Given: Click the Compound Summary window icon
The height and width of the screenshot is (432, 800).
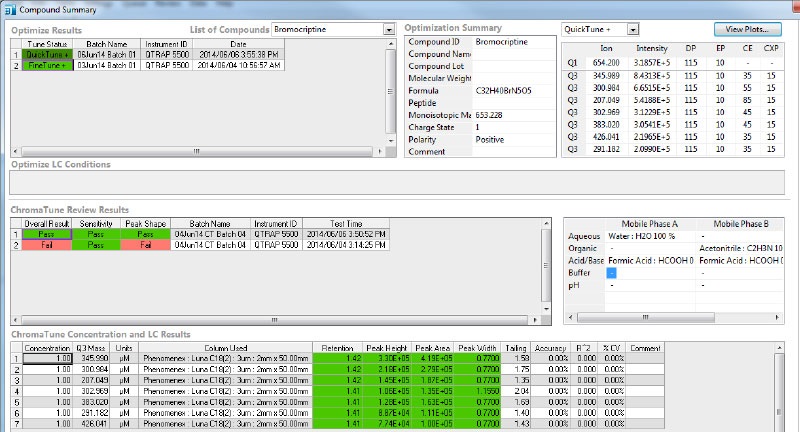Looking at the screenshot, I should [x=9, y=10].
